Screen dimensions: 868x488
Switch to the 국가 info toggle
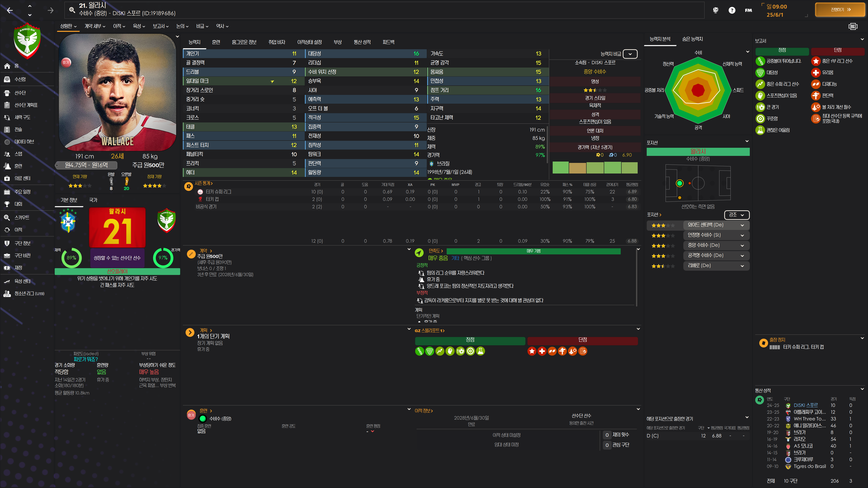tap(93, 200)
